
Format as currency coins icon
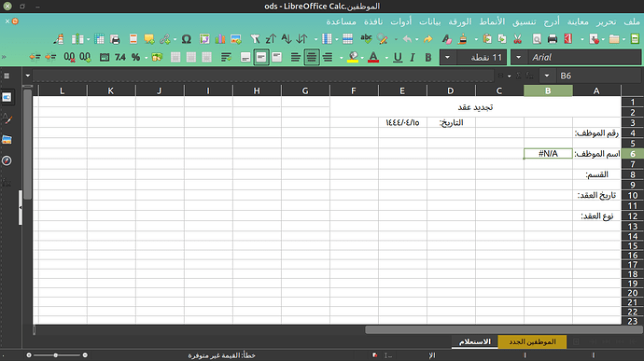tap(157, 57)
